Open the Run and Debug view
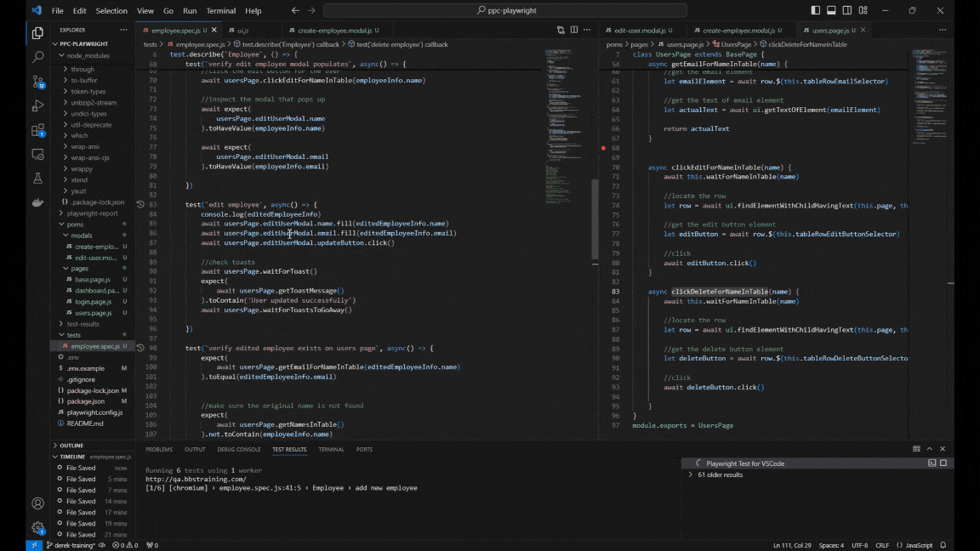Viewport: 980px width, 551px height. coord(37,106)
